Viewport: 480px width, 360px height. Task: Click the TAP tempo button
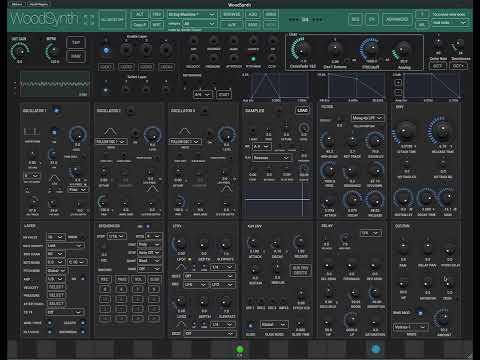point(76,42)
